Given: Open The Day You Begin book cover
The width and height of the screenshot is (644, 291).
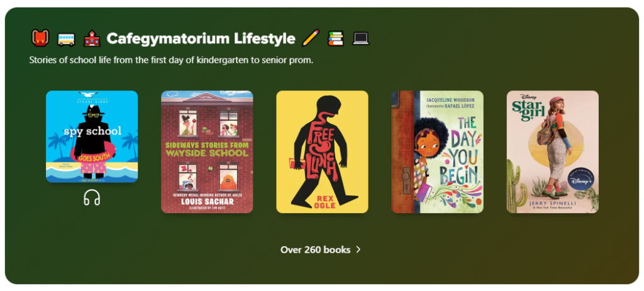Looking at the screenshot, I should coord(438,152).
